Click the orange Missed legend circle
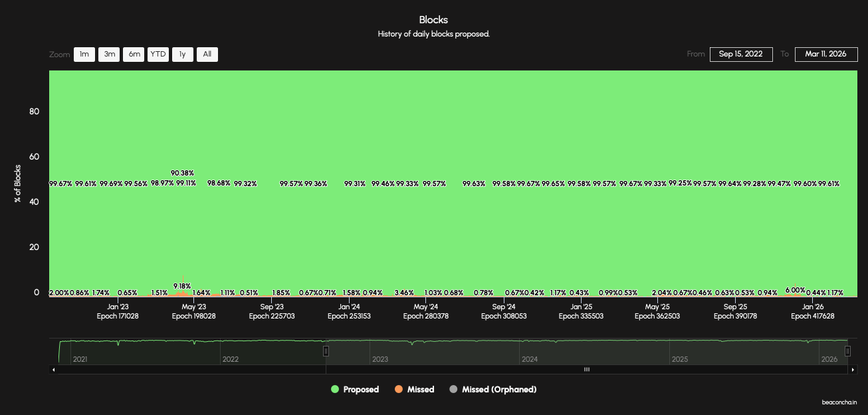Screen dimensions: 868x415 pos(399,390)
